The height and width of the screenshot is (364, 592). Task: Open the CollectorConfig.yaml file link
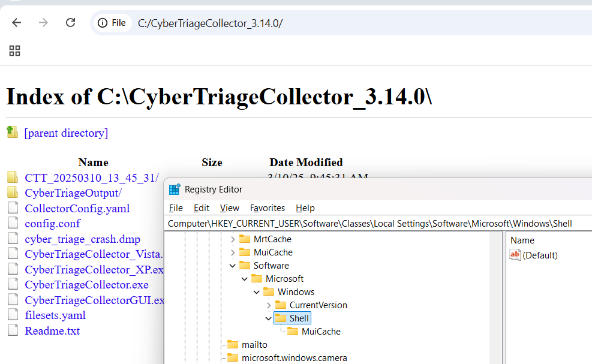(x=77, y=209)
